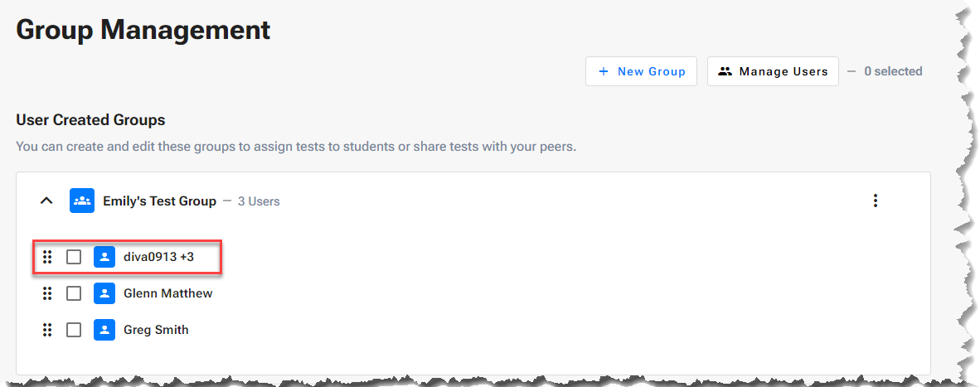The image size is (980, 387).
Task: Check the box next to diva0913 +3
Action: [x=74, y=257]
